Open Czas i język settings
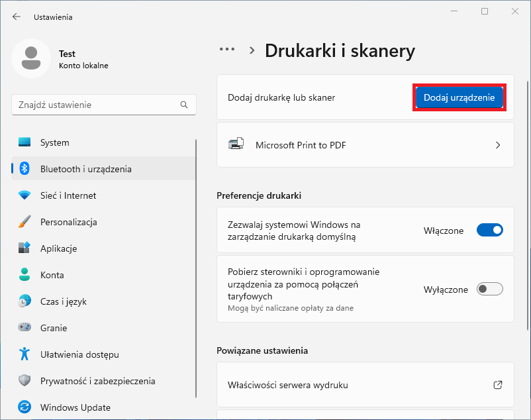Image resolution: width=531 pixels, height=420 pixels. tap(103, 301)
